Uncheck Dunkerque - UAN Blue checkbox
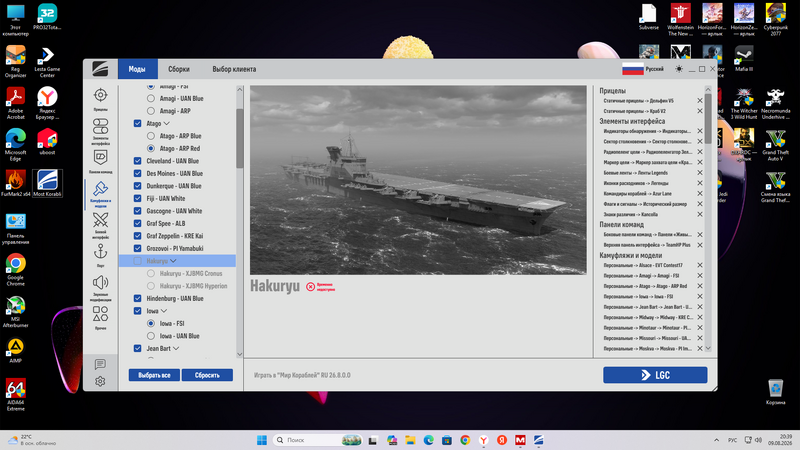Image resolution: width=800 pixels, height=450 pixels. point(137,186)
